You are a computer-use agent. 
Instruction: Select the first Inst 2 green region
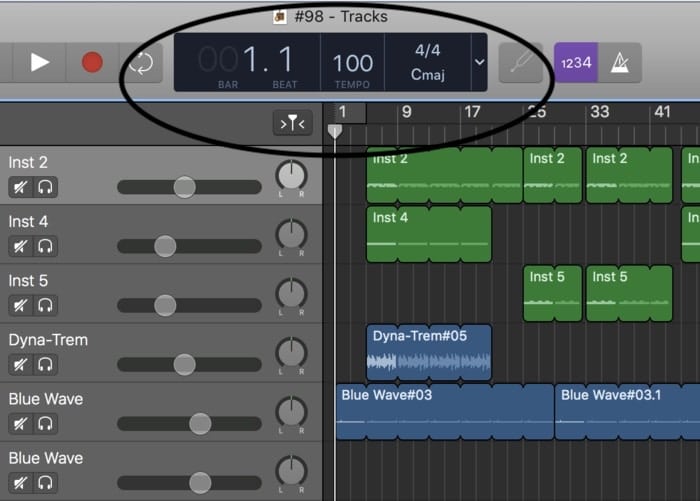click(444, 175)
